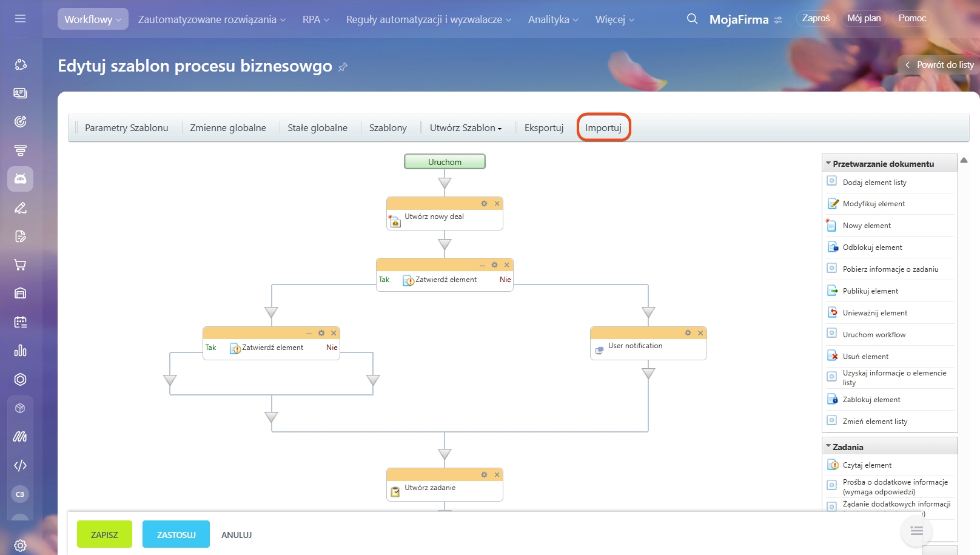Pin the page with the pin icon
980x555 pixels.
[x=343, y=67]
